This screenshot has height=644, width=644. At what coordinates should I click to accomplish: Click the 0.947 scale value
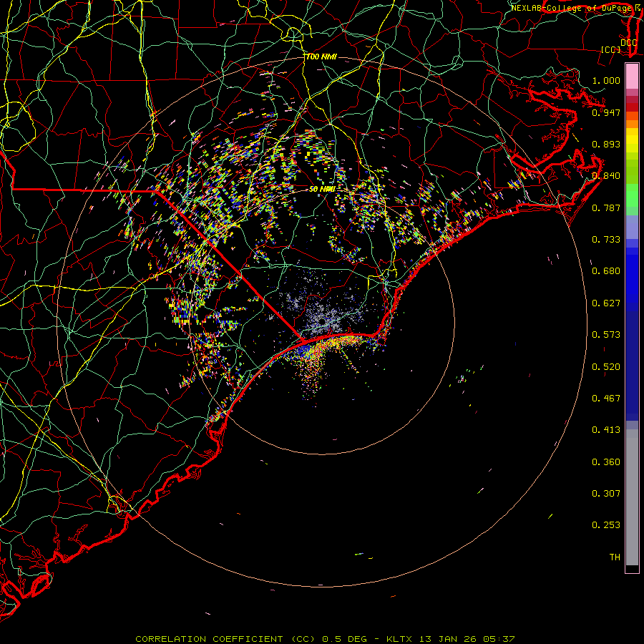(x=606, y=112)
